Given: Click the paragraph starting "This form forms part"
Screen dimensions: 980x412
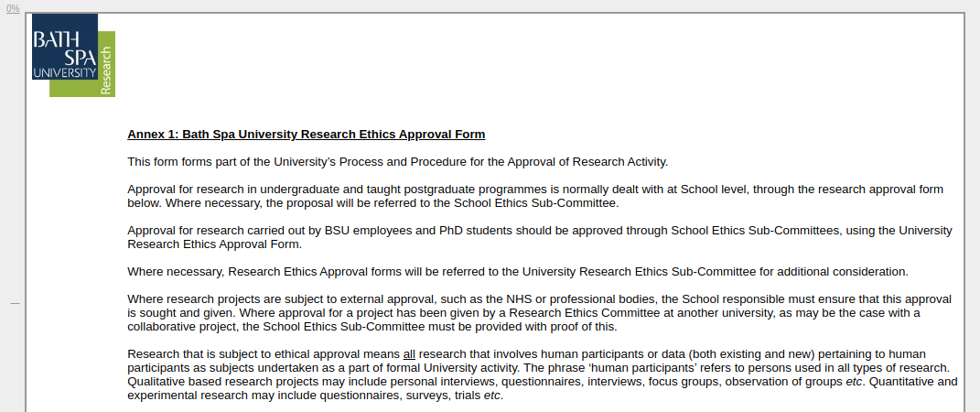Looking at the screenshot, I should tap(397, 162).
